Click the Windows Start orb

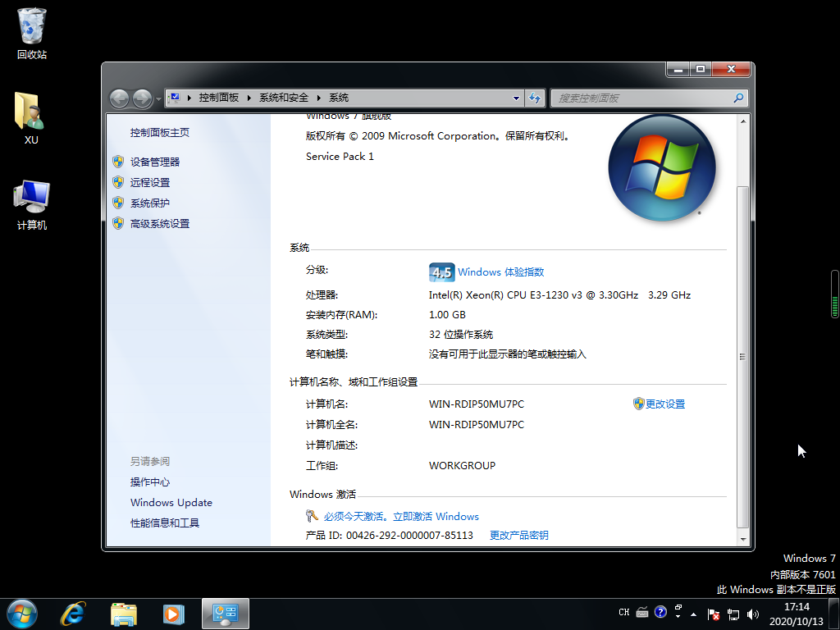pos(21,613)
